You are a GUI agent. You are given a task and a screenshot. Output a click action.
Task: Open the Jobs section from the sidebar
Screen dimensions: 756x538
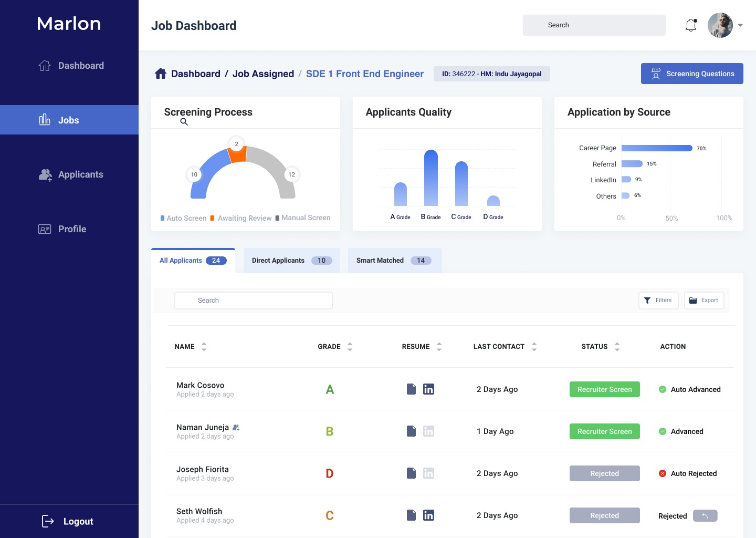69,120
